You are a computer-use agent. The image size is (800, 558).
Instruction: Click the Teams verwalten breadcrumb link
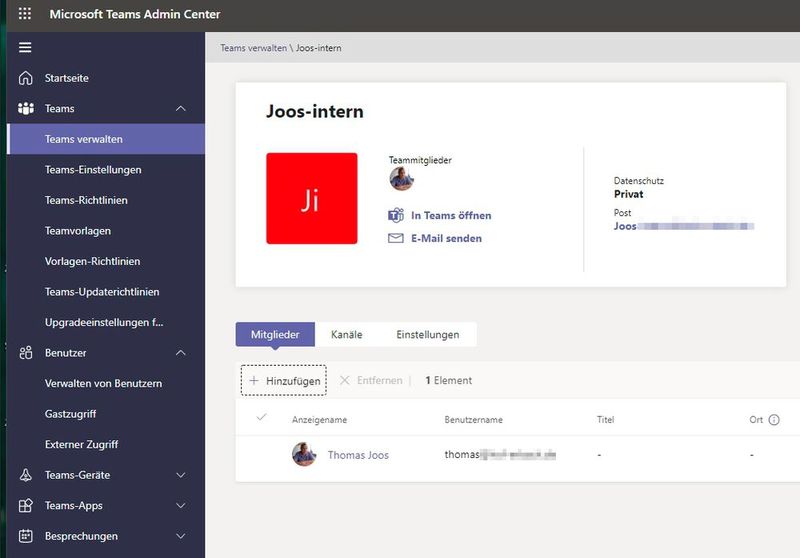pyautogui.click(x=254, y=48)
